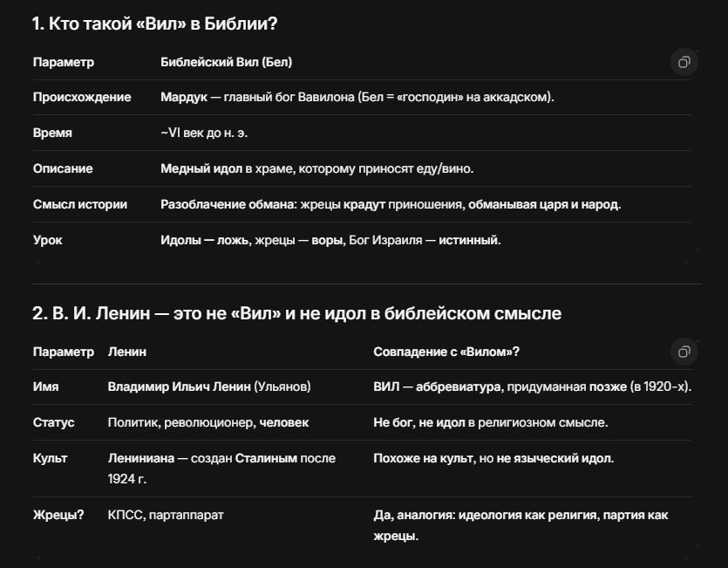Click the «Политик, революционер, человек» cell
Screen dimensions: 728x568
tap(208, 422)
